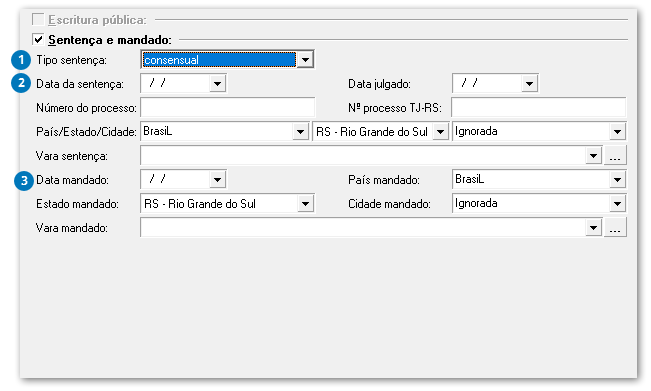This screenshot has height=391, width=651.
Task: Uncheck the Sentença e mandado checkbox
Action: point(38,40)
